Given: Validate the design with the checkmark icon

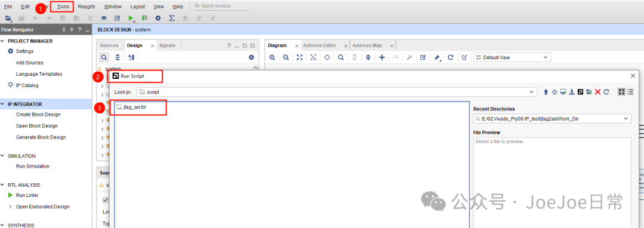Looking at the screenshot, I should (423, 57).
